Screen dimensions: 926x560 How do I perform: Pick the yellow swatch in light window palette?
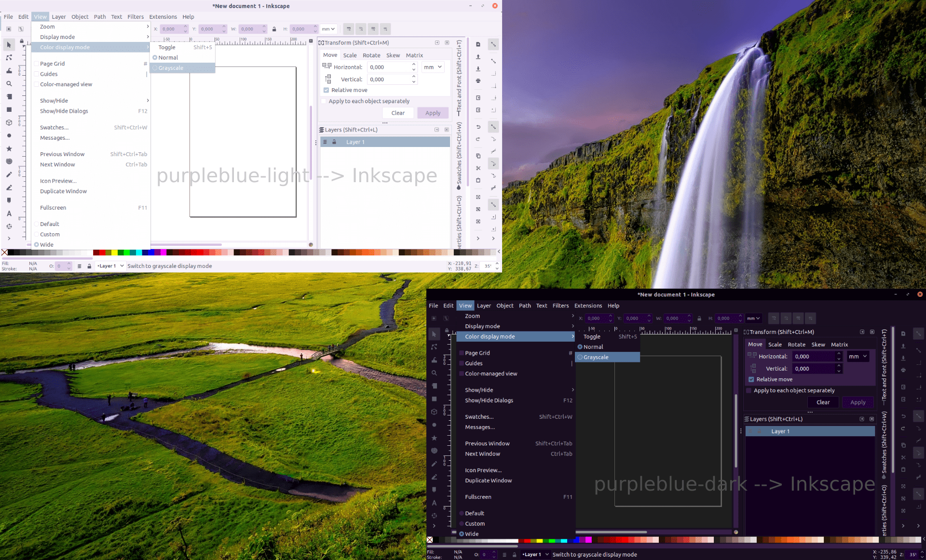[115, 253]
